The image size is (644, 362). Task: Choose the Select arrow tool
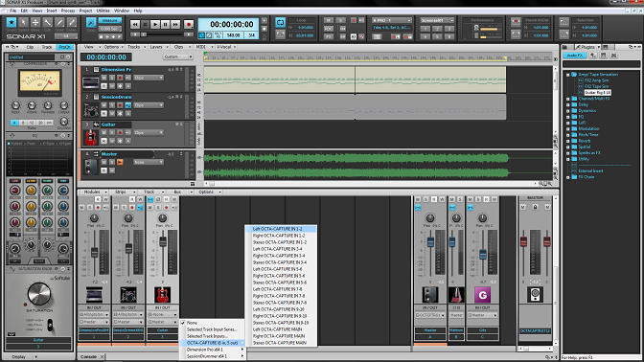23,23
